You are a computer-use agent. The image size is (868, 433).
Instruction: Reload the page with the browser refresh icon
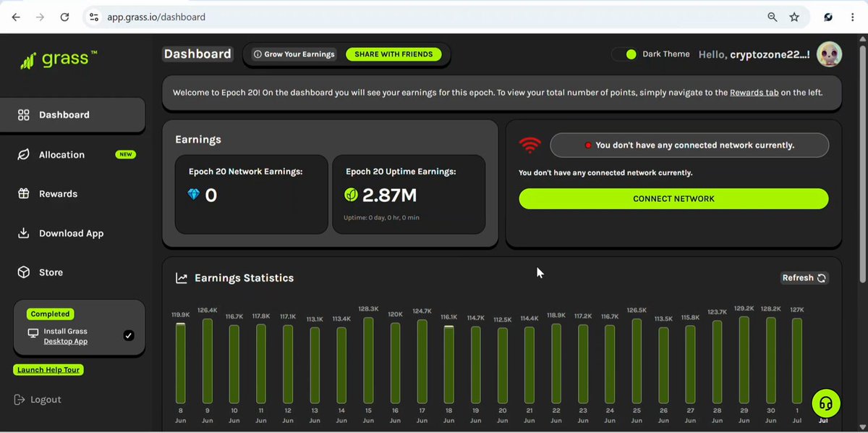tap(65, 17)
